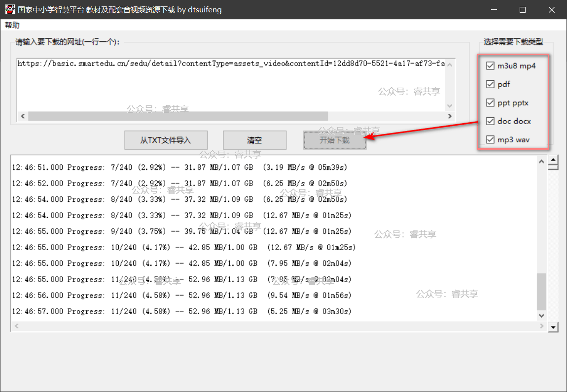Viewport: 567px width, 392px height.
Task: Click the log line at 12:46:52.000
Action: pyautogui.click(x=179, y=183)
